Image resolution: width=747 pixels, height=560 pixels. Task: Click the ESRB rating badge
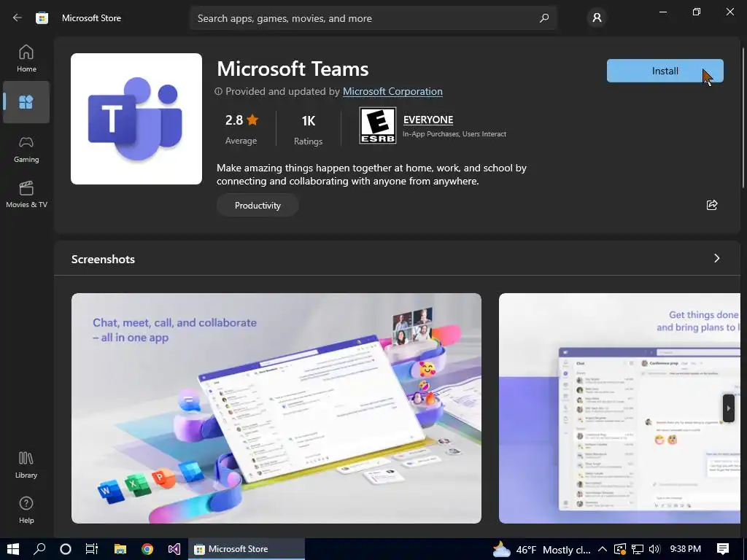377,125
